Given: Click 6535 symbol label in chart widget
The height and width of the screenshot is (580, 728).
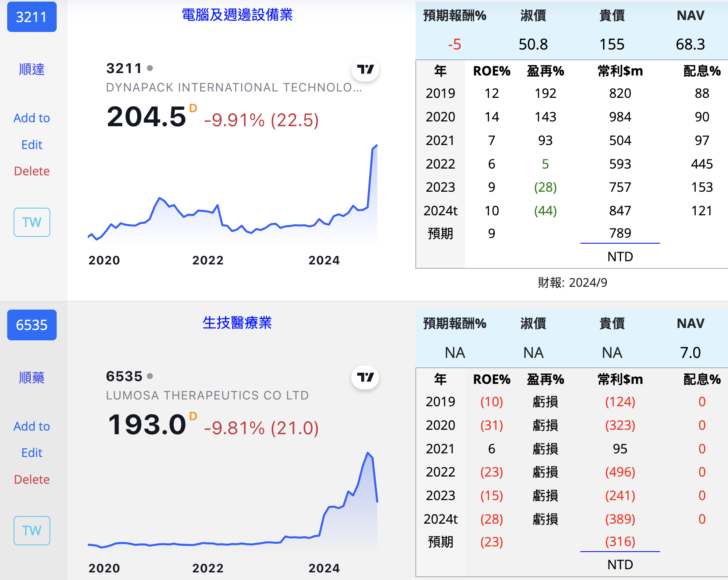Looking at the screenshot, I should 124,376.
